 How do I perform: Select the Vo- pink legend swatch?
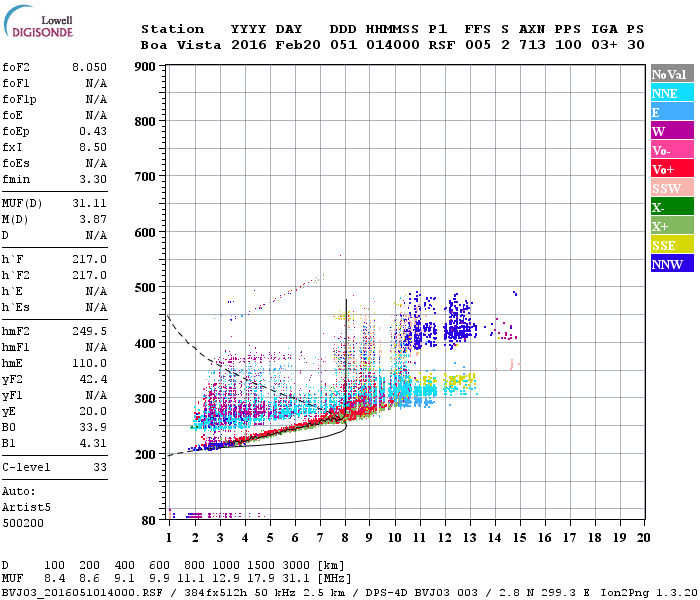pos(672,150)
